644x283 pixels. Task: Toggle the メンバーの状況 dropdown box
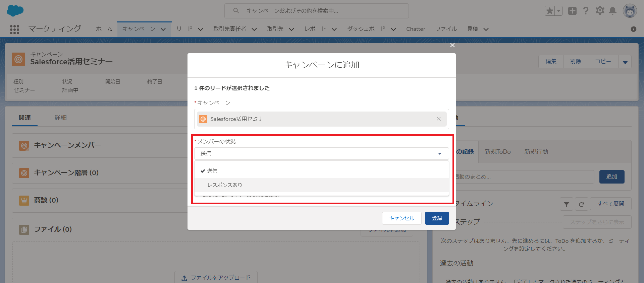pyautogui.click(x=321, y=154)
